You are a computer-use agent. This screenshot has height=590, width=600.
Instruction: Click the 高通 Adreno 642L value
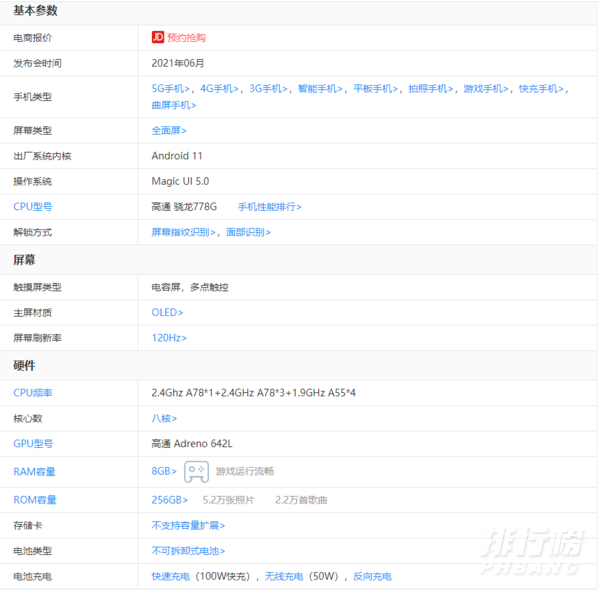point(192,443)
